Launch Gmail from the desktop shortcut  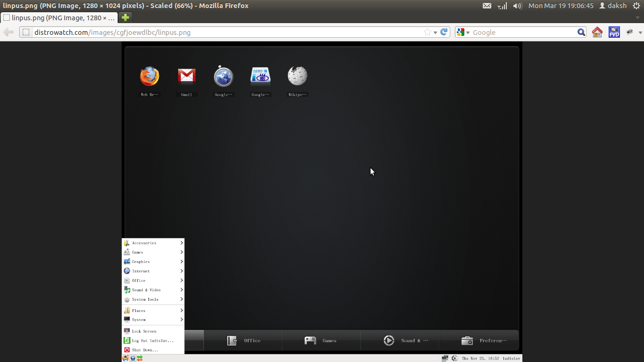[186, 75]
